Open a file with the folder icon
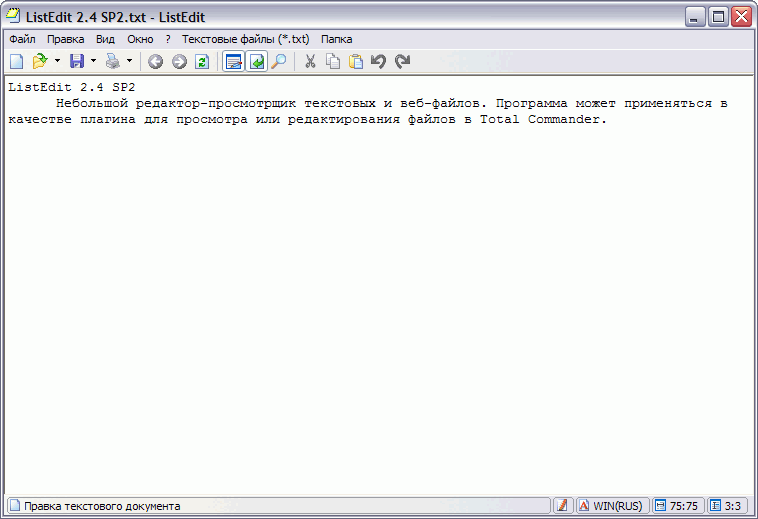The width and height of the screenshot is (758, 519). coord(40,61)
